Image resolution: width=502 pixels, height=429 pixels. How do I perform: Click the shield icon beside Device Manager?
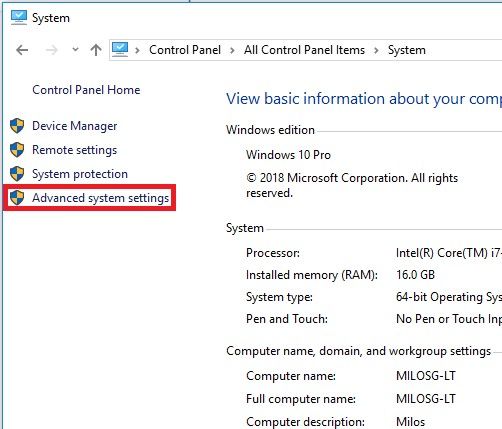click(x=17, y=126)
